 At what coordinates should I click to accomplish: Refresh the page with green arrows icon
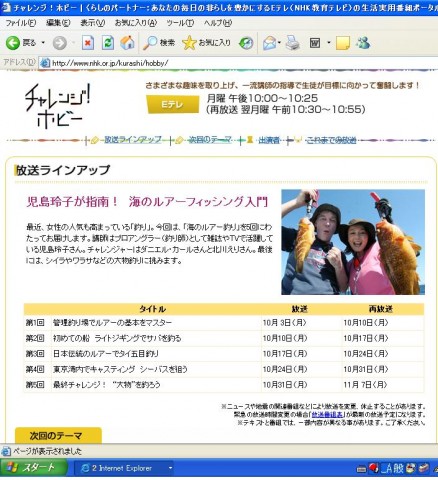108,43
